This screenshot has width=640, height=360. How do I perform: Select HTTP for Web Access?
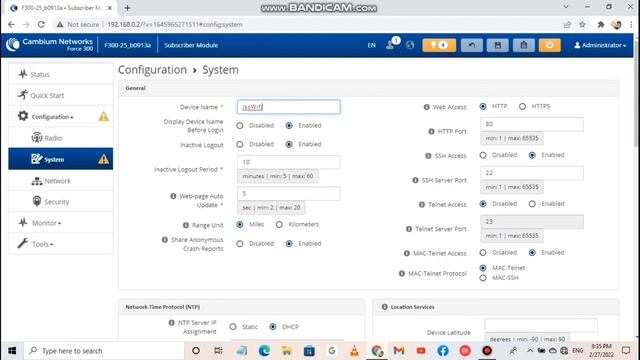pos(483,107)
